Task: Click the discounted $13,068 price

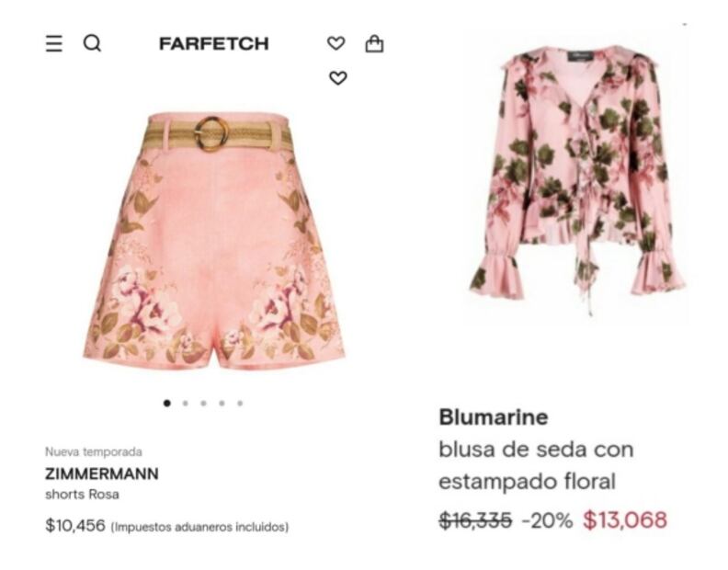Action: click(625, 519)
